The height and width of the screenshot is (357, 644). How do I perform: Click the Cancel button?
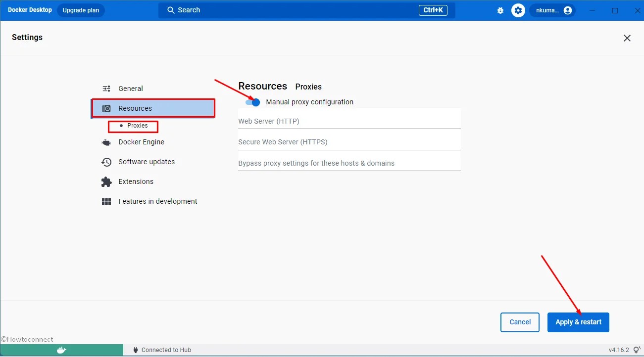[x=520, y=322]
